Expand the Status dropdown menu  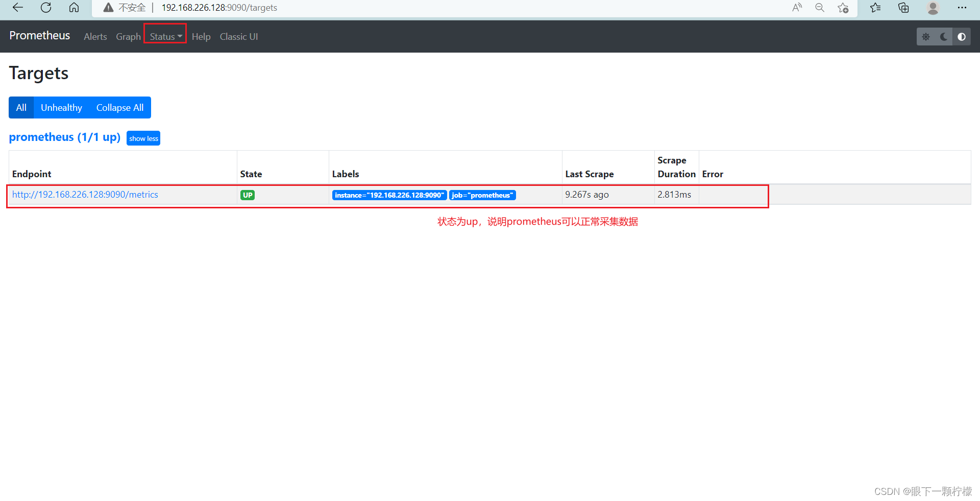click(165, 37)
